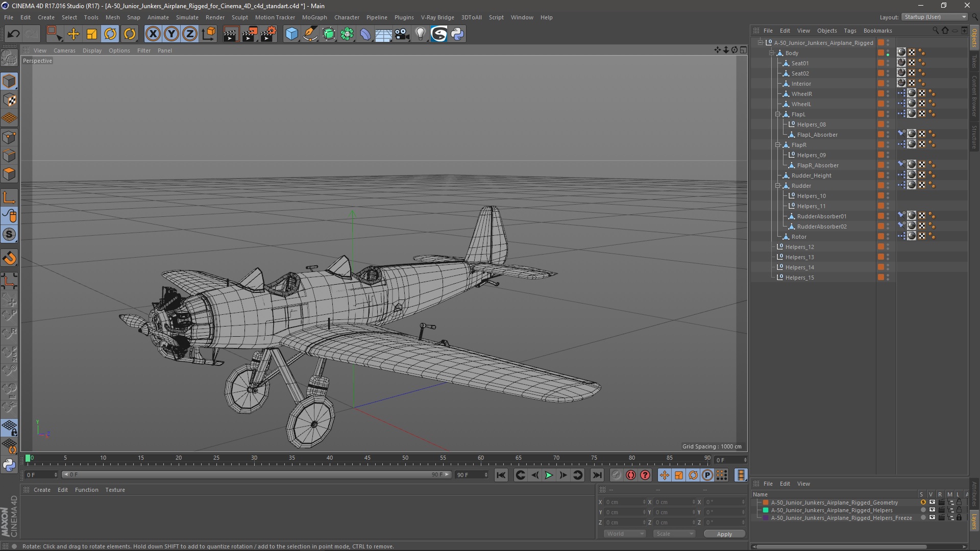Toggle visibility dots for Seat01 object
Image resolution: width=980 pixels, height=551 pixels.
pos(888,63)
